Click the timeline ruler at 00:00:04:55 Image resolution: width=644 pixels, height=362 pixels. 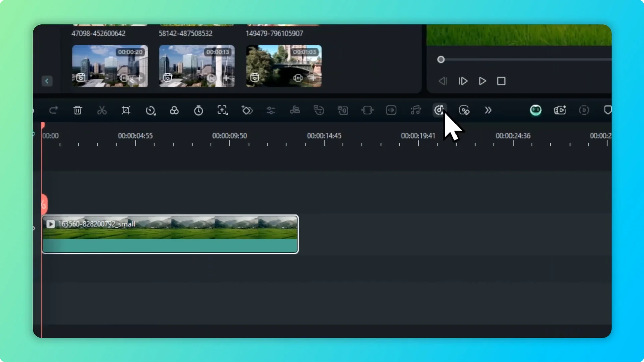(x=135, y=136)
